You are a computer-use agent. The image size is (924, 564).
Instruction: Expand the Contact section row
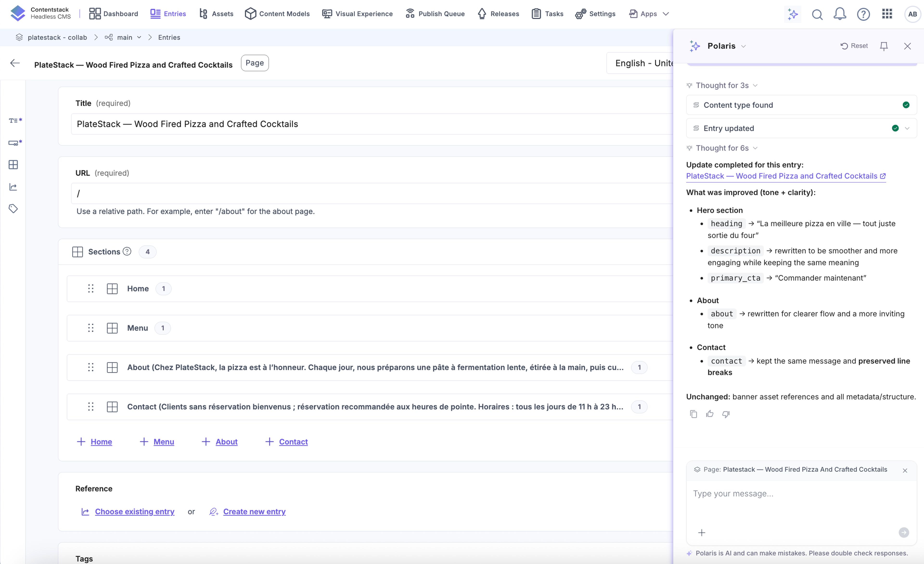click(370, 407)
